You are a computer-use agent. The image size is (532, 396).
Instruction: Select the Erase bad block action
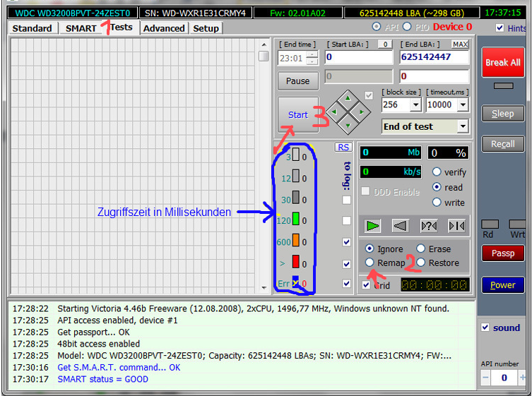[x=420, y=248]
